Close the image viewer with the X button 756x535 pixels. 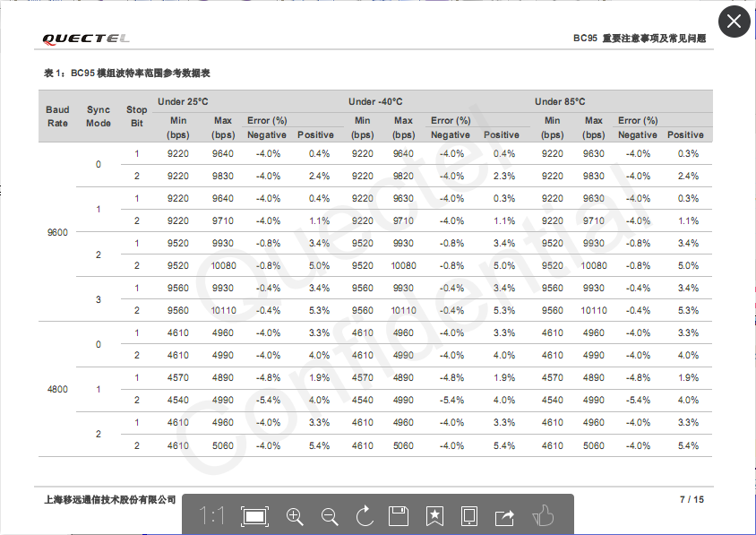734,22
